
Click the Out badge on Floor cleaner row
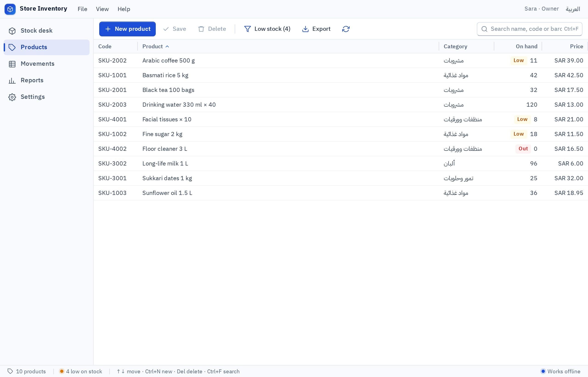point(523,149)
